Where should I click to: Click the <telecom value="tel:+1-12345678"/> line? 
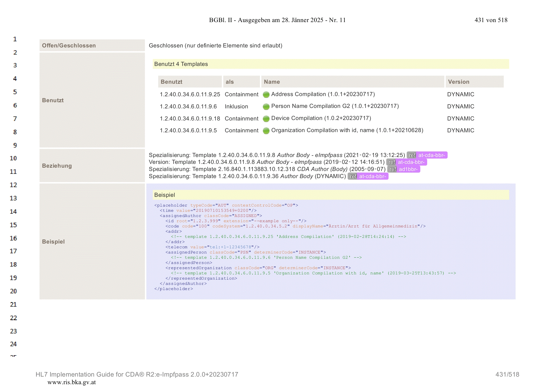point(212,247)
